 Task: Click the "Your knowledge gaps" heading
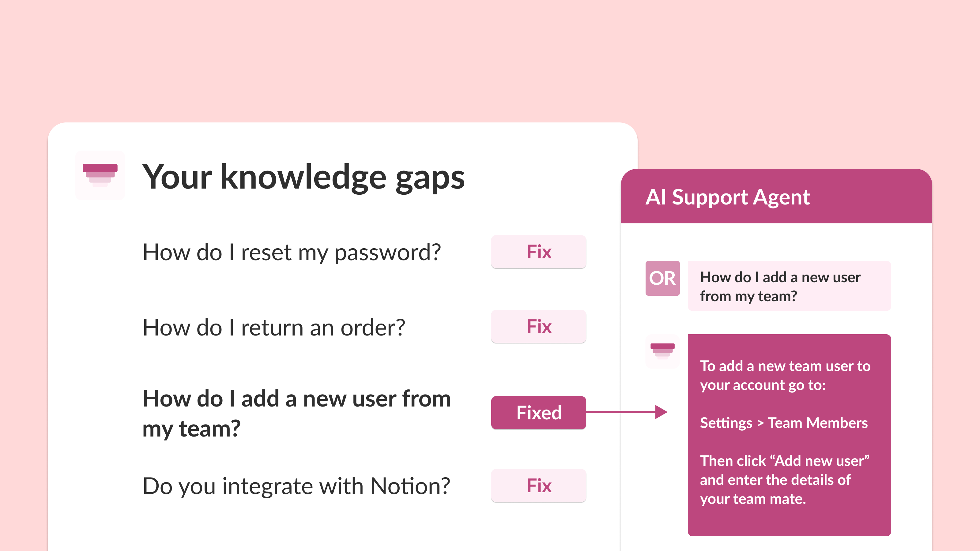point(303,177)
